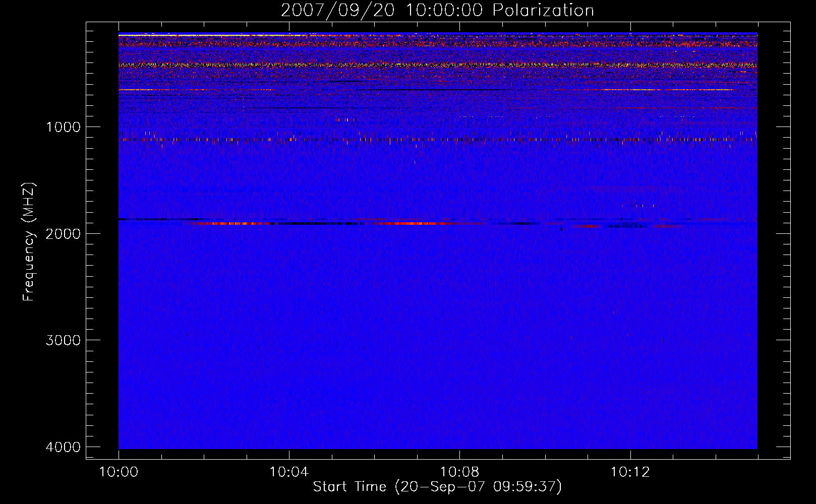Click the 10:00 time tick label

click(x=119, y=472)
